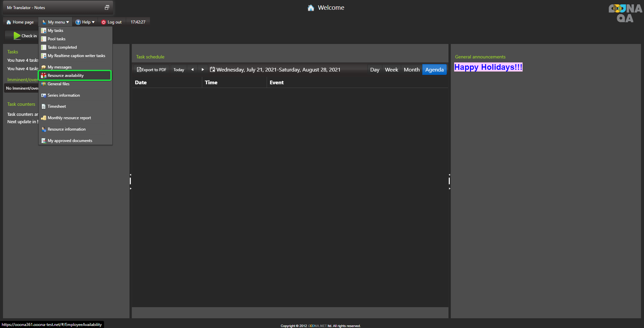Expand the Help dropdown menu
644x328 pixels.
click(x=85, y=22)
